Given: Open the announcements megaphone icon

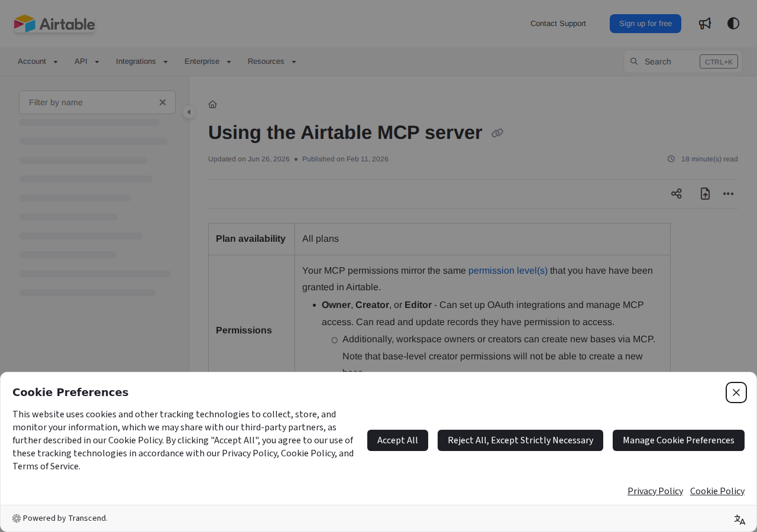Looking at the screenshot, I should [705, 24].
